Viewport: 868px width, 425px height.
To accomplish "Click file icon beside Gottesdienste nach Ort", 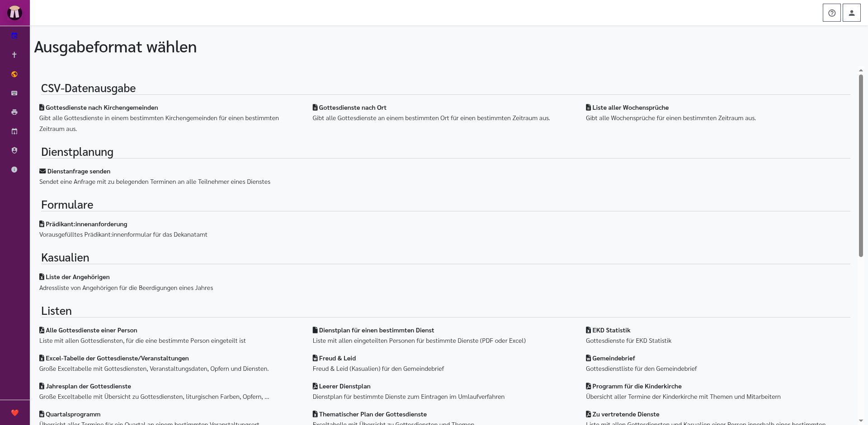I will tap(315, 107).
